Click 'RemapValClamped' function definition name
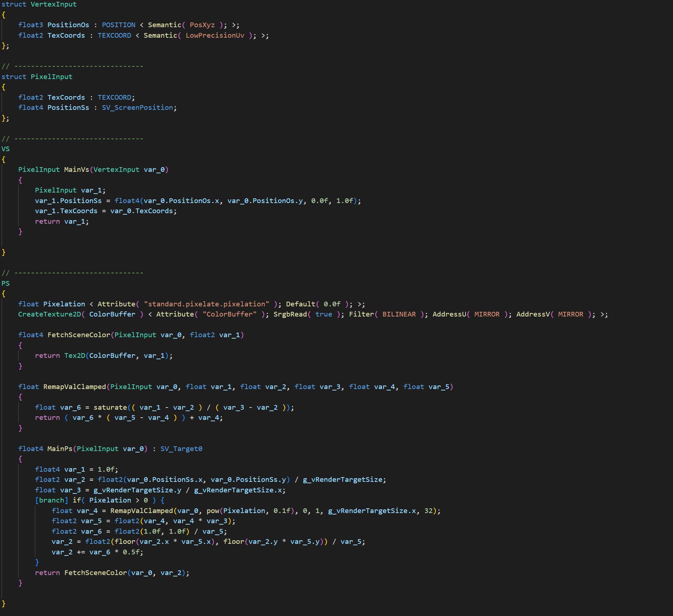Image resolution: width=673 pixels, height=616 pixels. point(75,387)
